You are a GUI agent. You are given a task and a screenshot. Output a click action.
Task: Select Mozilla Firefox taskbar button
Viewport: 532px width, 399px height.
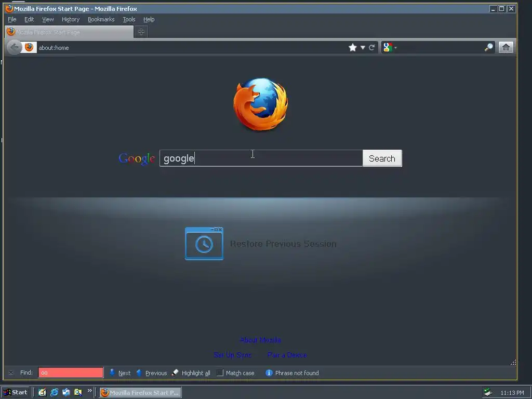(x=140, y=393)
